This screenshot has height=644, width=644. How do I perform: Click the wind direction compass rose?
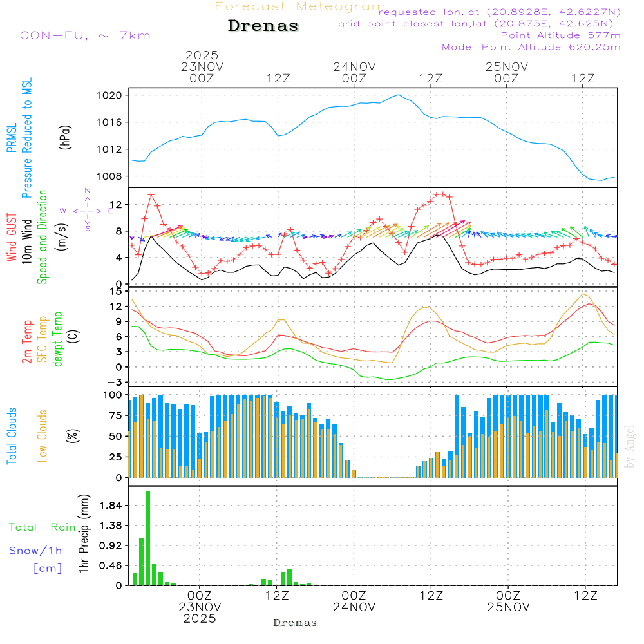coord(88,210)
